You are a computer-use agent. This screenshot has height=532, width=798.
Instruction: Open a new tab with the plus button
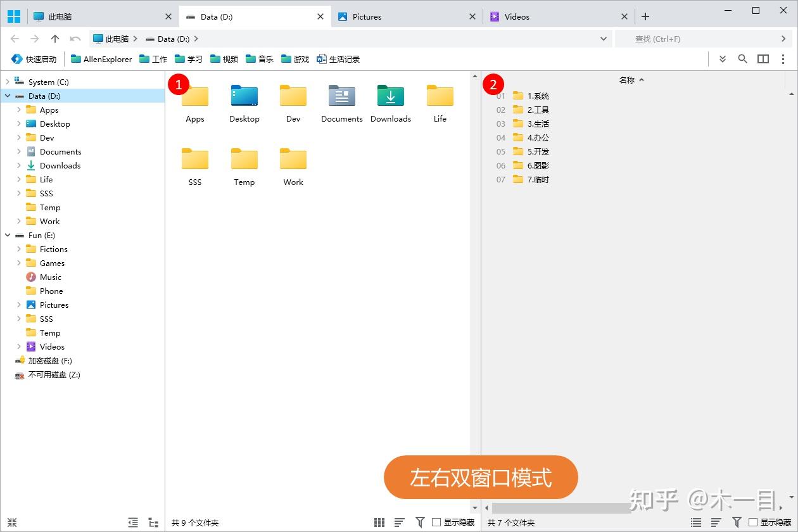coord(645,16)
